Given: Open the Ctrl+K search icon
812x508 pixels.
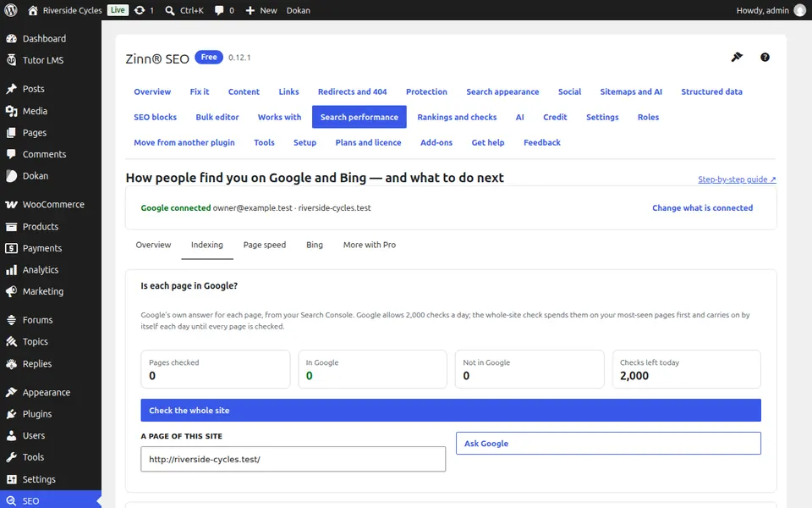Looking at the screenshot, I should coord(170,10).
